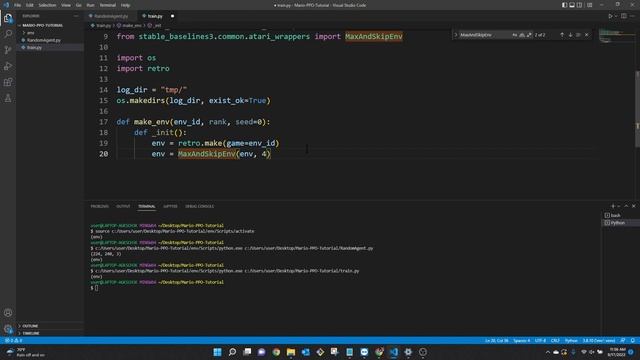Go to previous find match
This screenshot has height=360, width=640.
tap(562, 35)
